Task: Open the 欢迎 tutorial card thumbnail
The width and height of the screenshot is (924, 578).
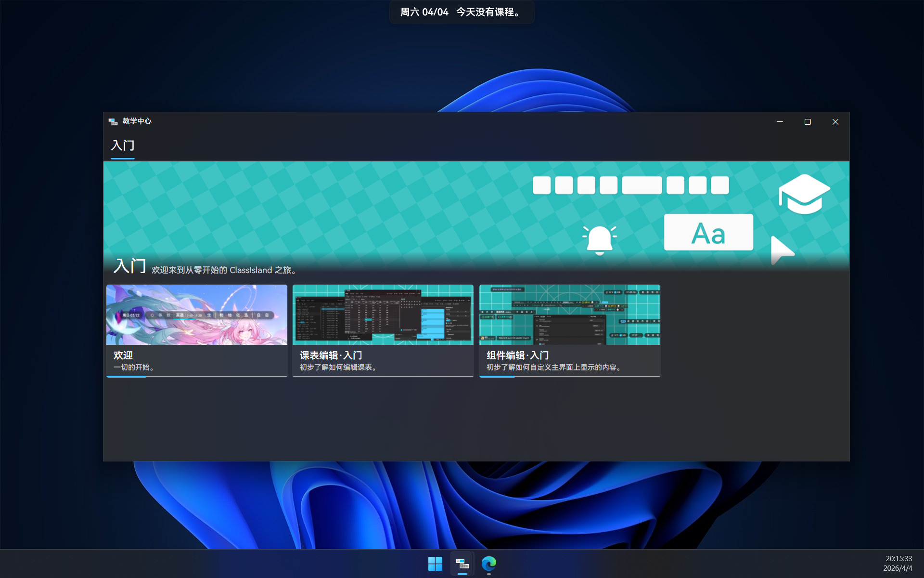Action: click(196, 315)
